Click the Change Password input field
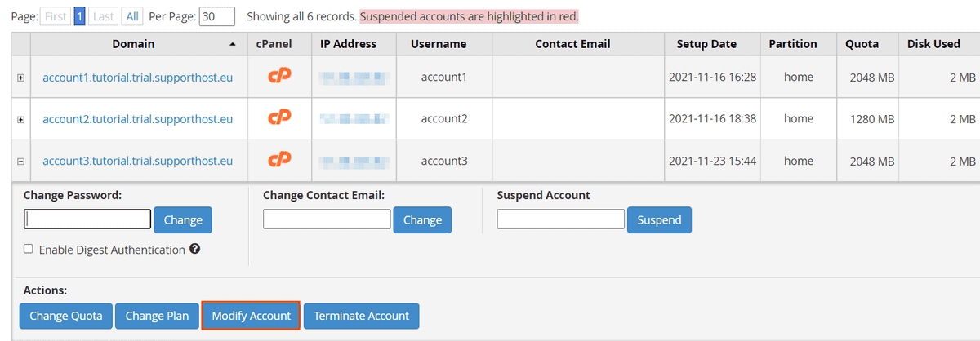The height and width of the screenshot is (341, 980). coord(87,219)
